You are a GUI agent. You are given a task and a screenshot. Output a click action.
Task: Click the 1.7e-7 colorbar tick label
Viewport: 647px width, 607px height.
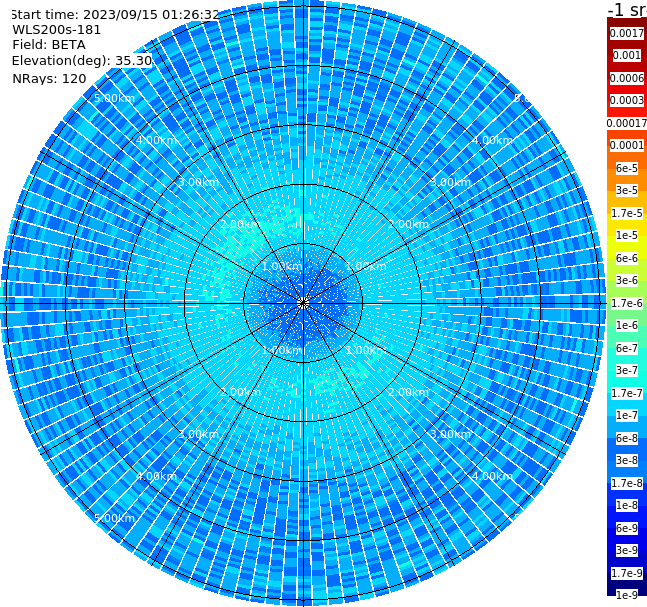click(627, 393)
